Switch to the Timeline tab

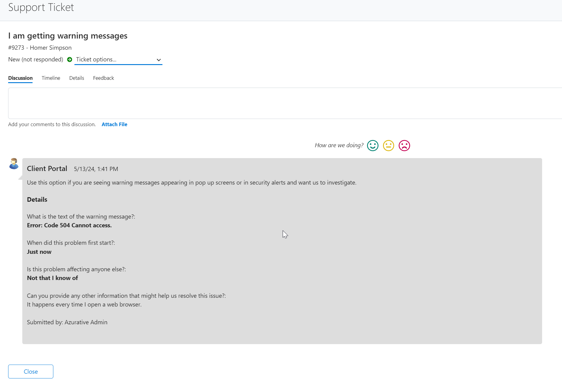pos(51,78)
